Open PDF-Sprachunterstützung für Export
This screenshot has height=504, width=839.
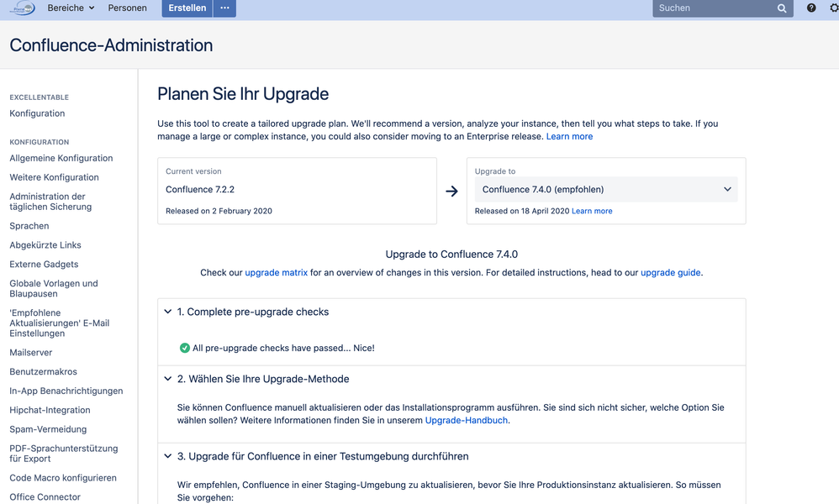click(63, 454)
